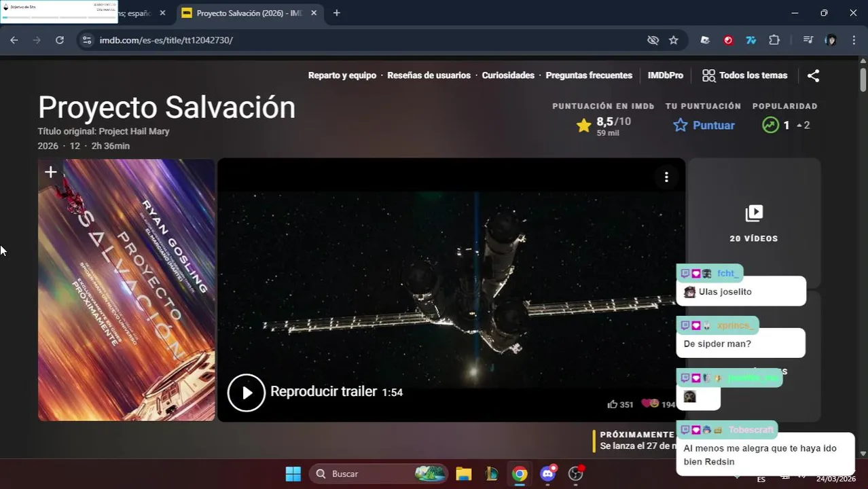Image resolution: width=868 pixels, height=489 pixels.
Task: Click the Proyecto Salvación poster image
Action: [126, 290]
